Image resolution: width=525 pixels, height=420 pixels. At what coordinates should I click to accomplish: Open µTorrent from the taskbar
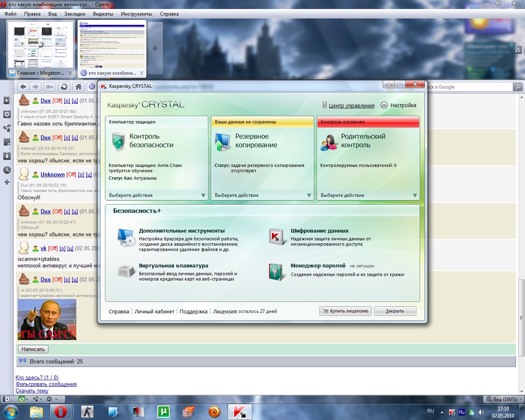tap(164, 411)
